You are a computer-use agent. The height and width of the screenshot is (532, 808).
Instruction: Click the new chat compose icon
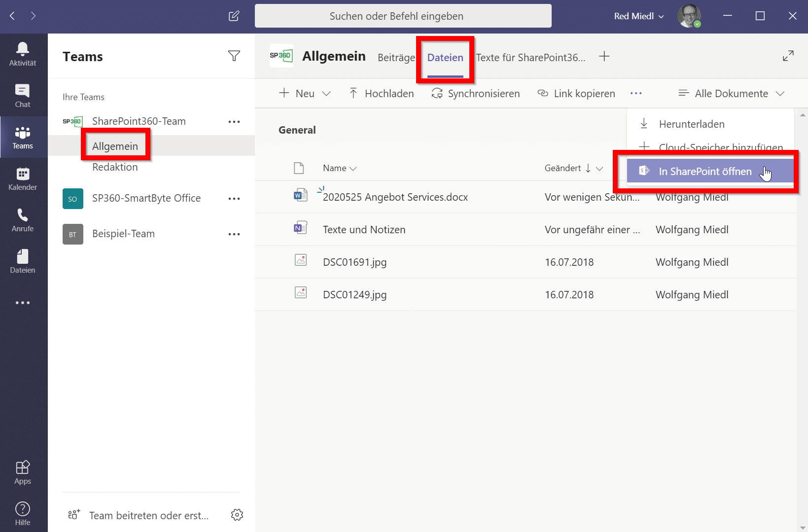(234, 16)
